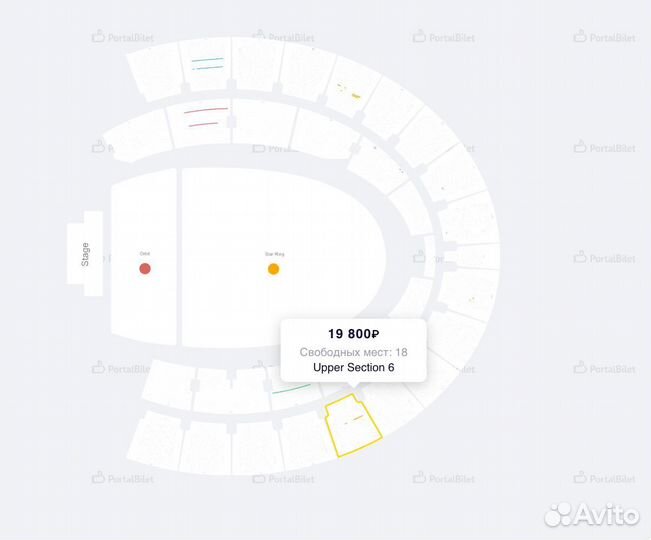This screenshot has width=651, height=540.
Task: Click the Upper Section 6 tooltip label
Action: pos(353,367)
